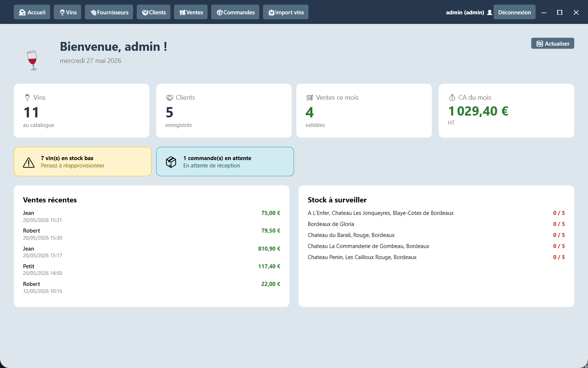Click the admin user profile icon
Screen dimensions: 588x368
coord(490,13)
